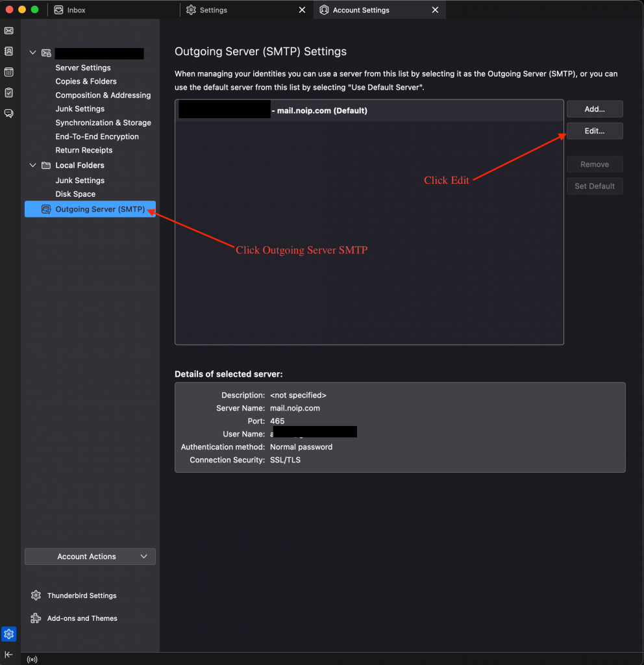Image resolution: width=644 pixels, height=665 pixels.
Task: Click the Thunderbird Settings gear icon
Action: pyautogui.click(x=36, y=596)
